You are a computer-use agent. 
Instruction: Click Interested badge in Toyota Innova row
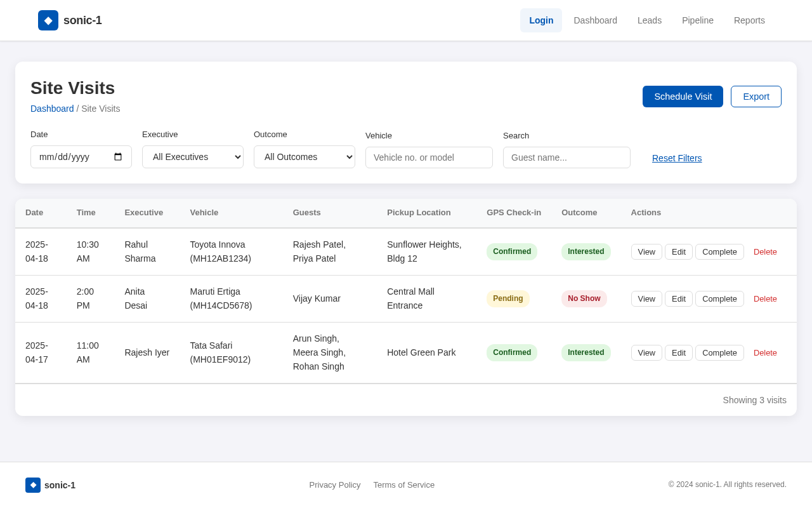pos(586,251)
